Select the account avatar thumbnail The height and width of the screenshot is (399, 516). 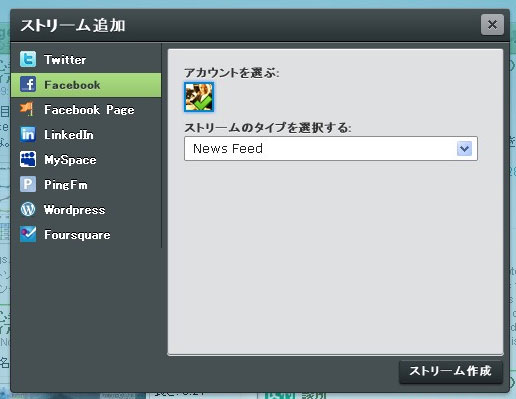tap(199, 97)
